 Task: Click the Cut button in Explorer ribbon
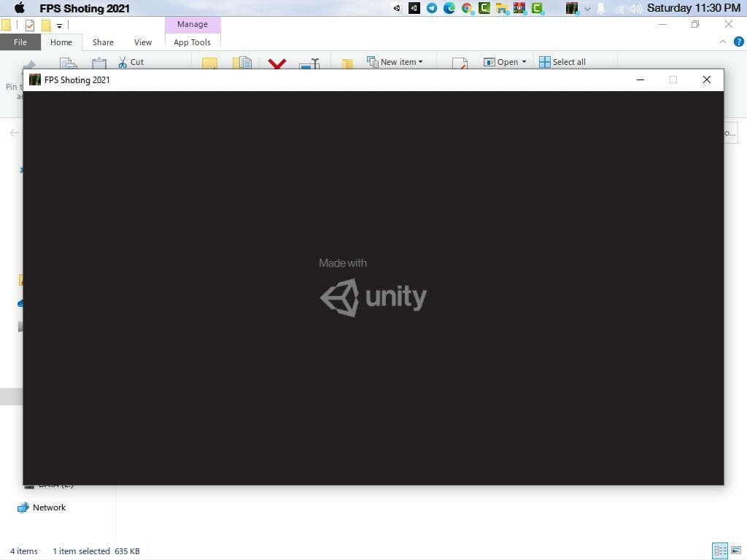pyautogui.click(x=131, y=62)
